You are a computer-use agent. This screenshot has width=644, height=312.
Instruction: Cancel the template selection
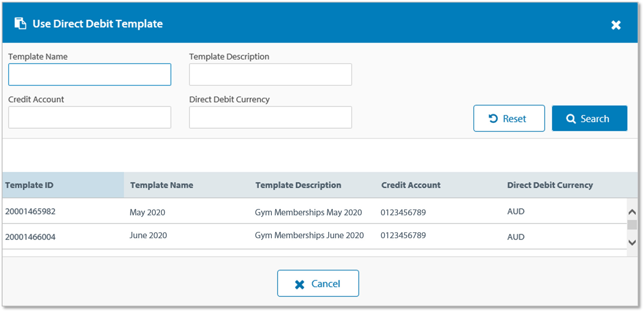(x=318, y=283)
